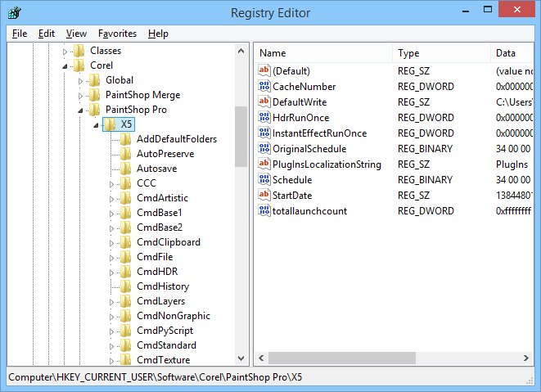Open the Help menu

[158, 34]
